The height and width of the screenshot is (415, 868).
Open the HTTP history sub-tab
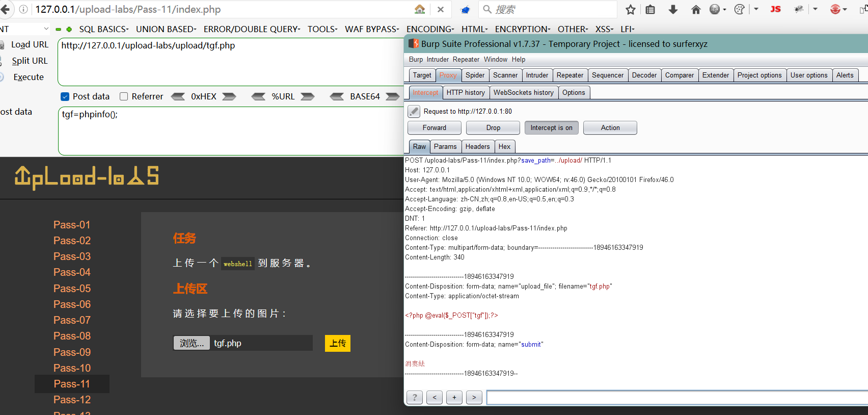[466, 92]
